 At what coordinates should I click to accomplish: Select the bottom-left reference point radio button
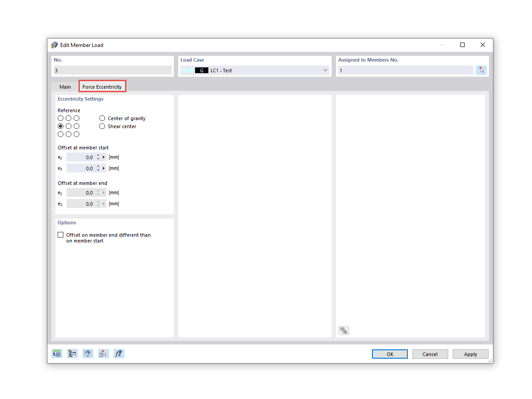61,134
